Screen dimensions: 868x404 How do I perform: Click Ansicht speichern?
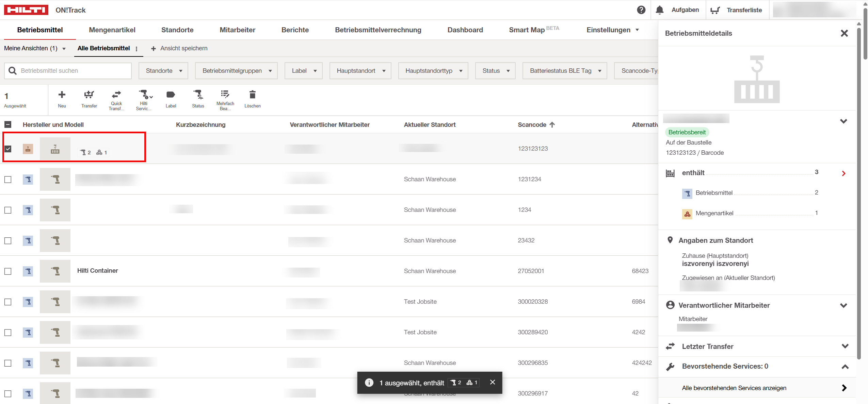(x=179, y=48)
